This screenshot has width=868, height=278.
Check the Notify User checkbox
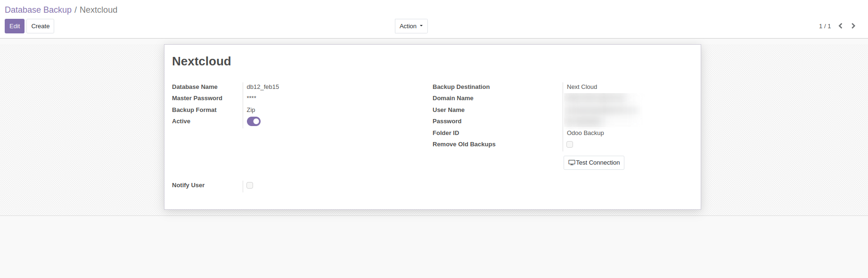(250, 185)
